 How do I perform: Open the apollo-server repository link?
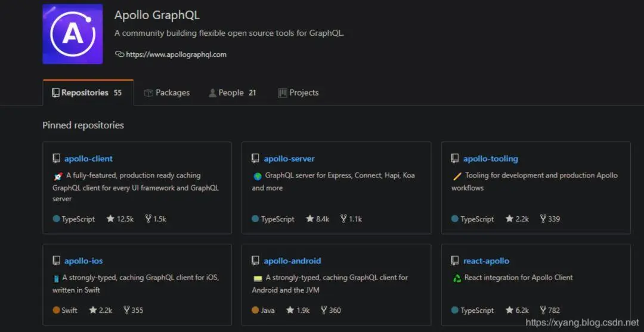[289, 158]
